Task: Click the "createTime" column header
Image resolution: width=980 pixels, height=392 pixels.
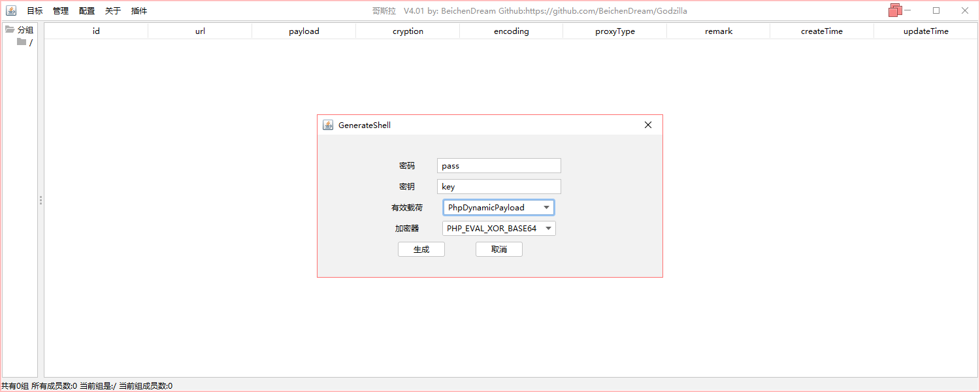Action: tap(821, 31)
